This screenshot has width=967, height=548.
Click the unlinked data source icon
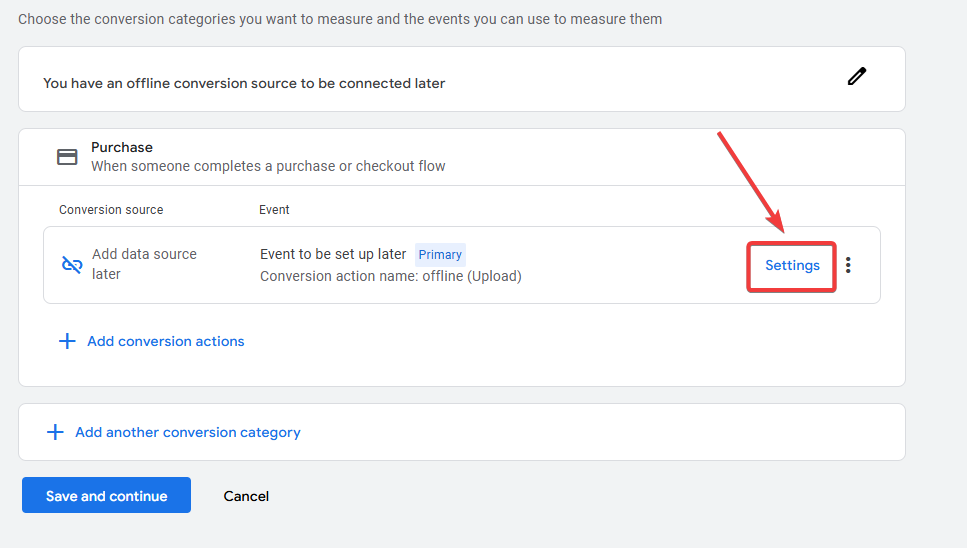72,264
